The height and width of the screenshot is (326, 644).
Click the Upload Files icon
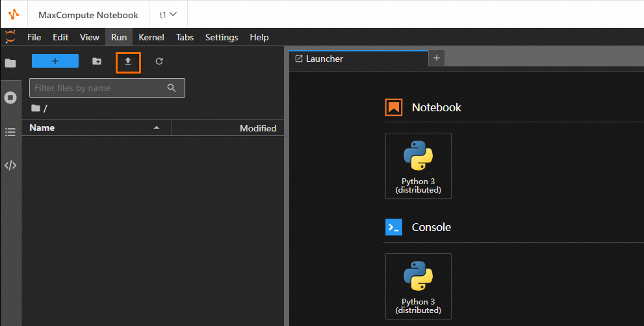point(128,62)
